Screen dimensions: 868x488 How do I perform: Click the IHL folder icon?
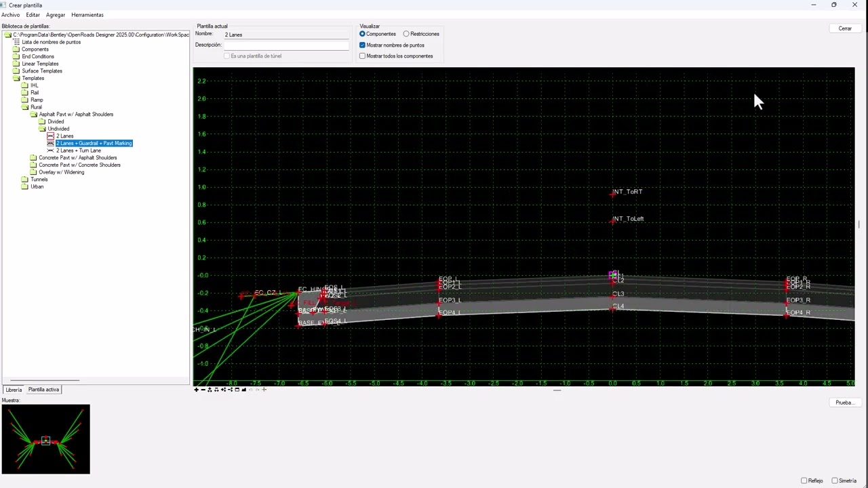25,85
